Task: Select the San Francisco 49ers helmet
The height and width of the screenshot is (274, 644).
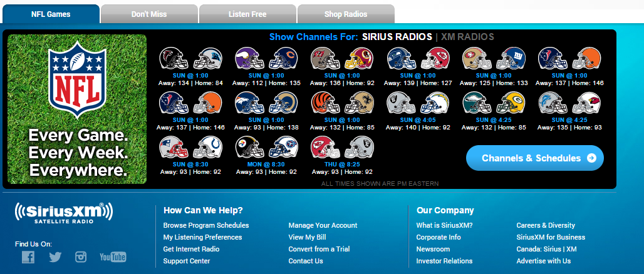Action: pyautogui.click(x=477, y=59)
